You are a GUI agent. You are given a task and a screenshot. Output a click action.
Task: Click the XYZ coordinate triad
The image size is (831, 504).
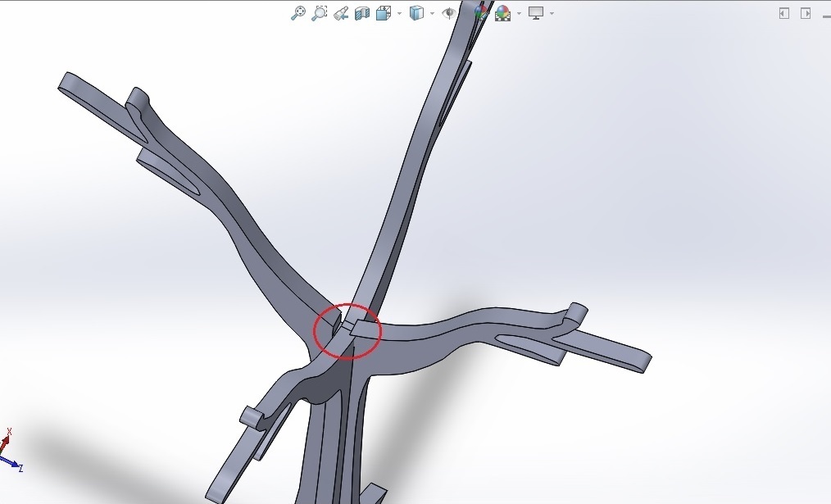[11, 451]
